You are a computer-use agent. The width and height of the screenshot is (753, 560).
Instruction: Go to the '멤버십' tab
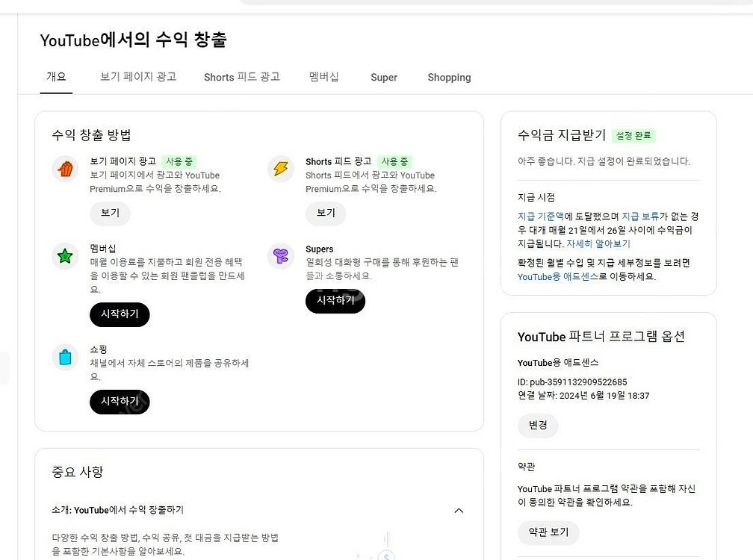(323, 77)
